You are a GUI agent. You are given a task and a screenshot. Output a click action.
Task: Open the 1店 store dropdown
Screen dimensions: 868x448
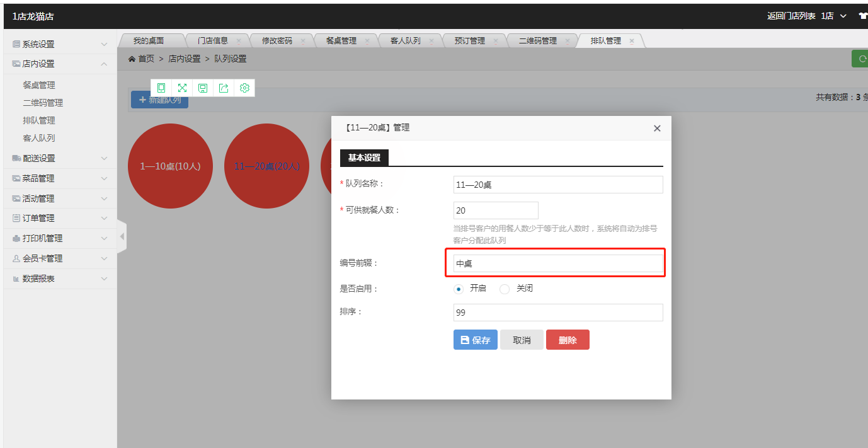[x=833, y=16]
